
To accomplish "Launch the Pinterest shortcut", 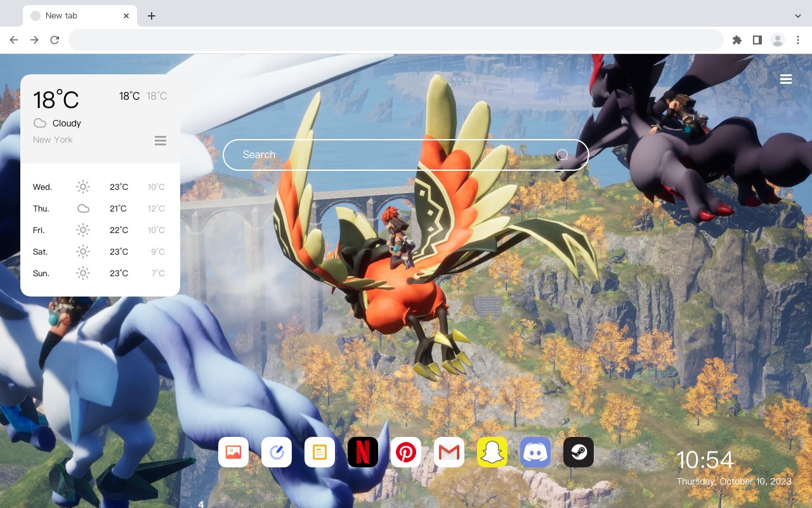I will [x=406, y=452].
